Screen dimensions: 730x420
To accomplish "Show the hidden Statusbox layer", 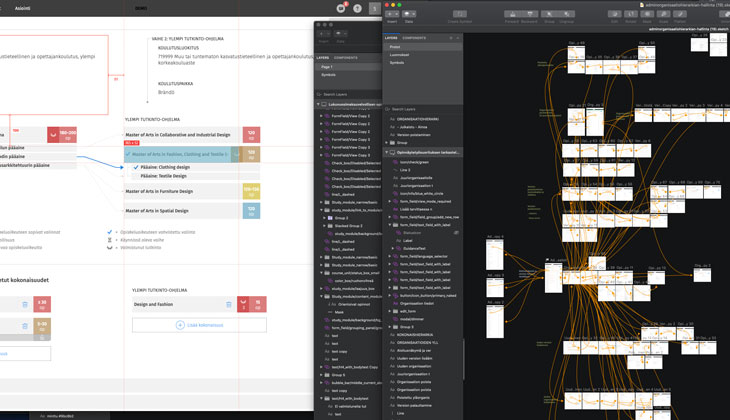I will point(456,233).
